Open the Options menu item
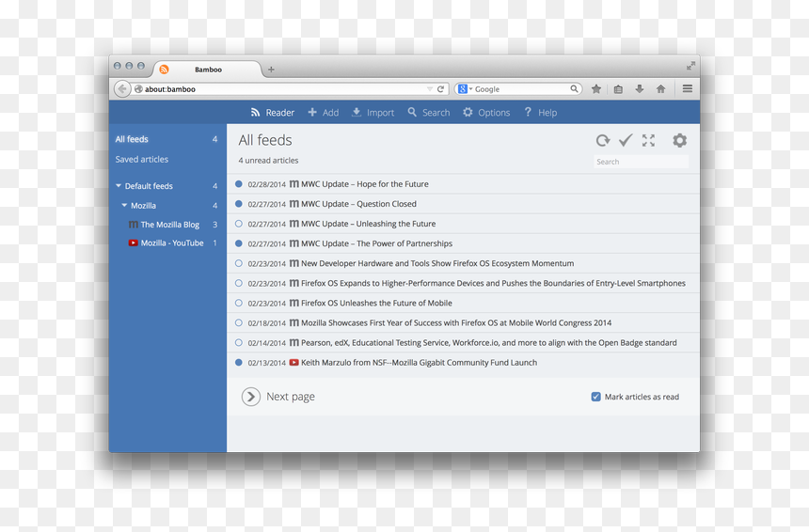 point(486,113)
